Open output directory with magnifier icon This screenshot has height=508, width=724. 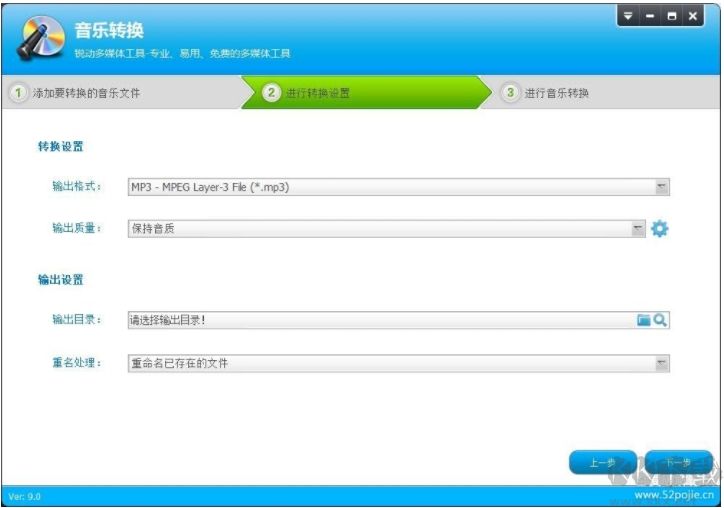tap(660, 320)
